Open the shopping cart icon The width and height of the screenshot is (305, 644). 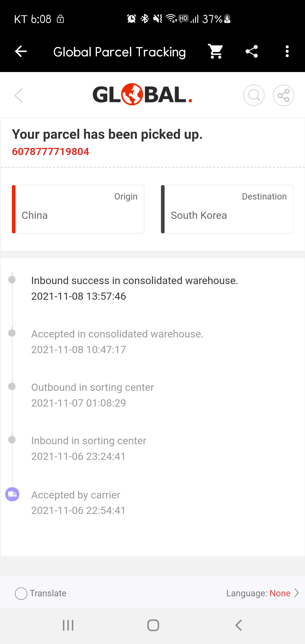[215, 51]
